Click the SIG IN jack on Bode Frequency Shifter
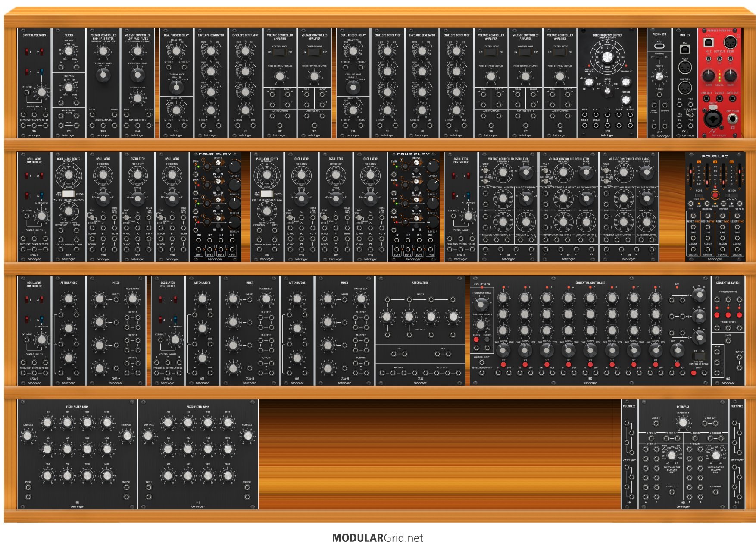Image resolution: width=756 pixels, height=547 pixels. [x=584, y=115]
